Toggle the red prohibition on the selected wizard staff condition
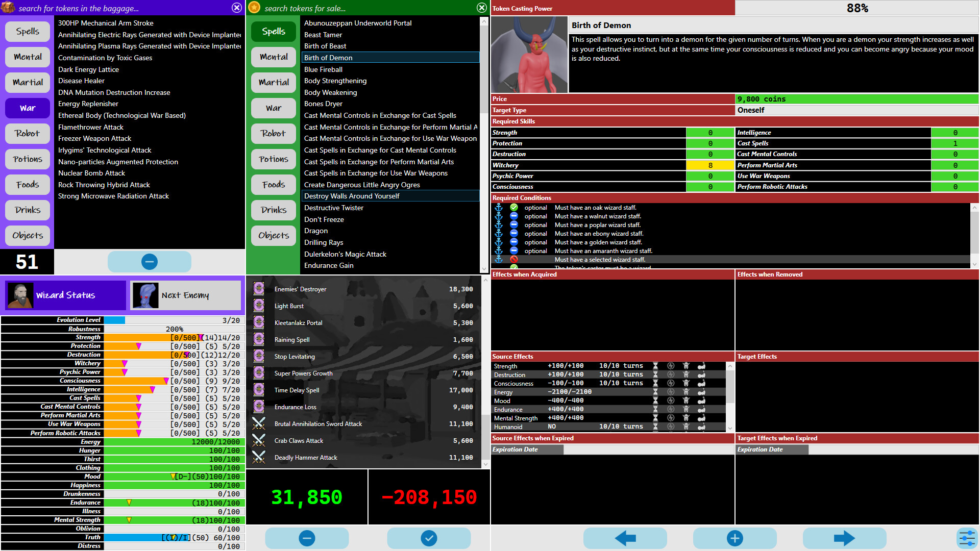 [x=514, y=259]
